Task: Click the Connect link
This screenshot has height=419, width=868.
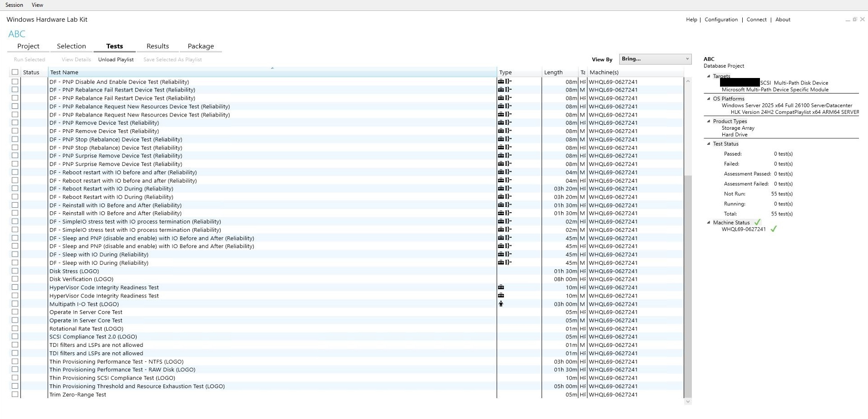Action: (756, 19)
